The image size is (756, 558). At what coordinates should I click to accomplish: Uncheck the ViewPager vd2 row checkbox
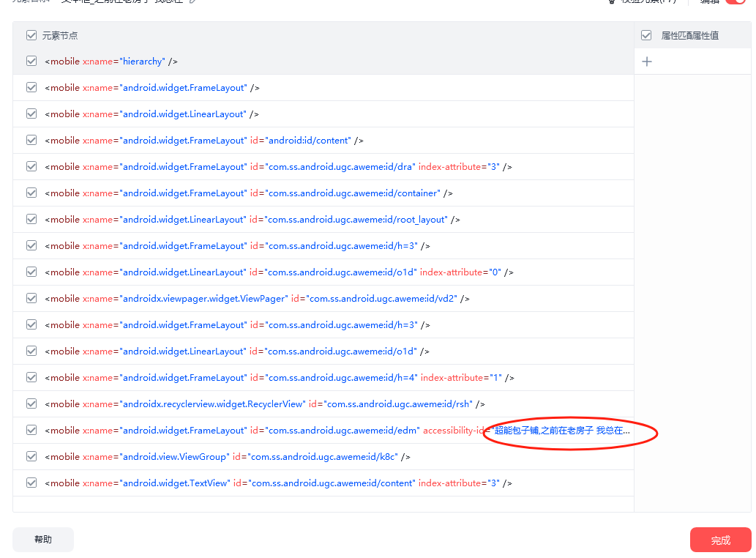[31, 298]
